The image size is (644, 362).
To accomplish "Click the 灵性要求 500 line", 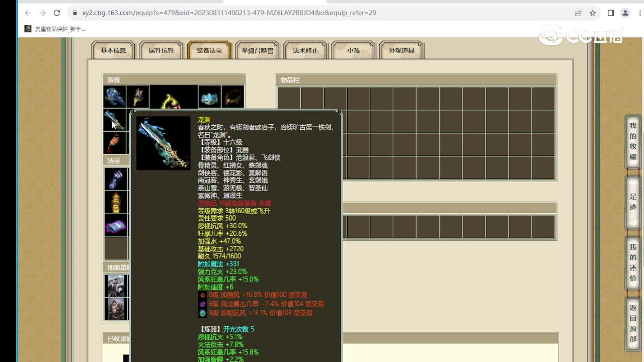I will pos(217,218).
